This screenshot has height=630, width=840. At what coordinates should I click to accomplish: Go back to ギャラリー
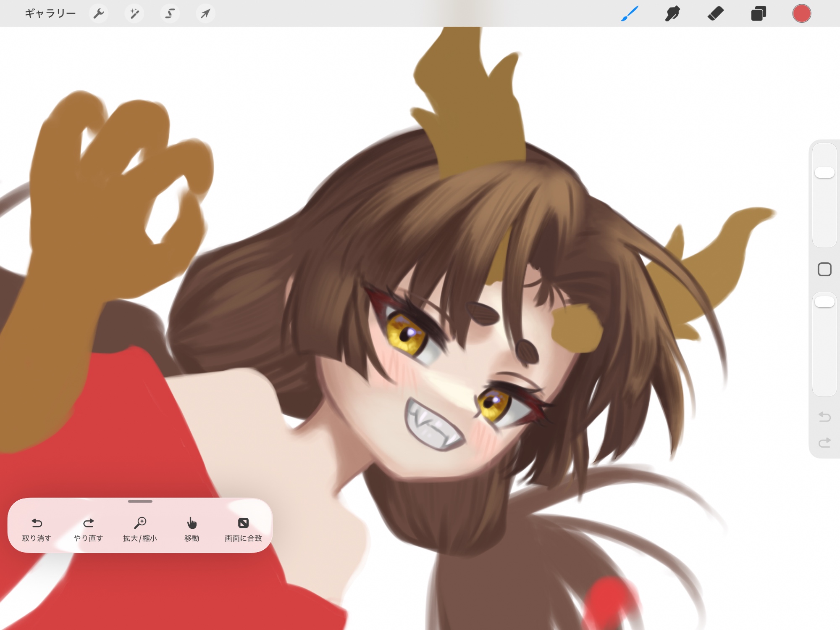pyautogui.click(x=50, y=14)
